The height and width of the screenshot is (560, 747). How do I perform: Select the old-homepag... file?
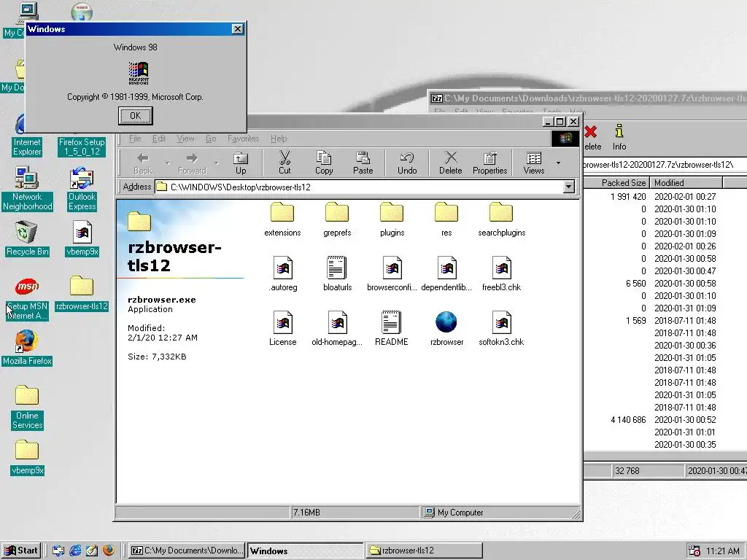pos(337,329)
